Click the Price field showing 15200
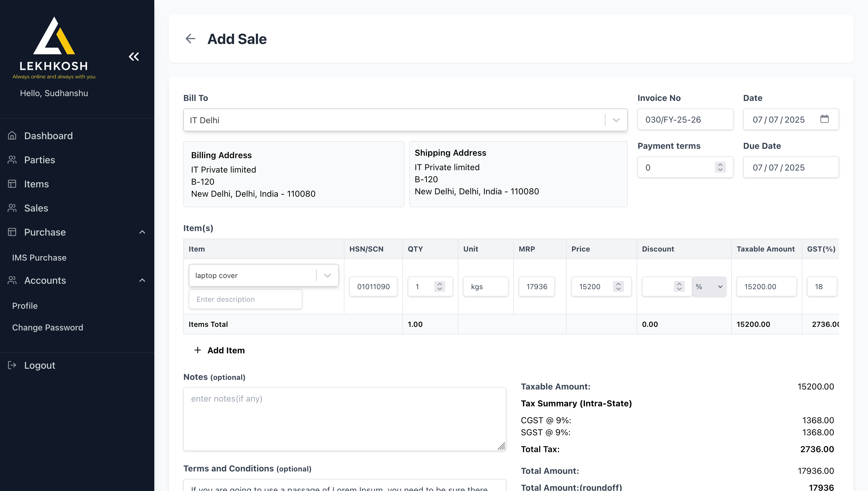Image resolution: width=868 pixels, height=491 pixels. click(601, 286)
